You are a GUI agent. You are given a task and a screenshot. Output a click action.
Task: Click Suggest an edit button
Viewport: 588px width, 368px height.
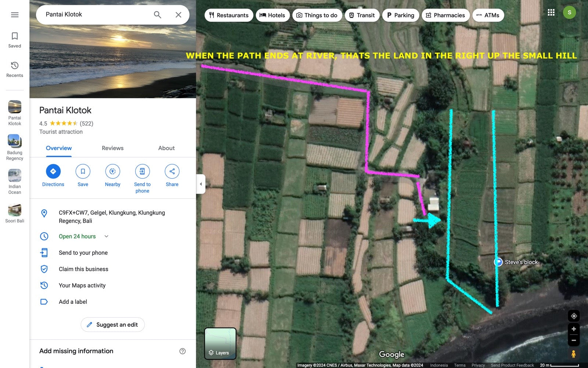112,325
